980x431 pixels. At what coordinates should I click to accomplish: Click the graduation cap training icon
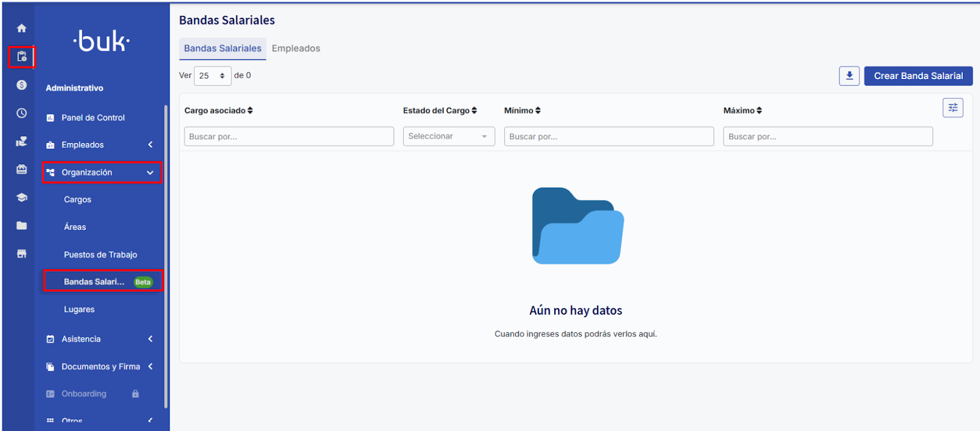[x=21, y=197]
